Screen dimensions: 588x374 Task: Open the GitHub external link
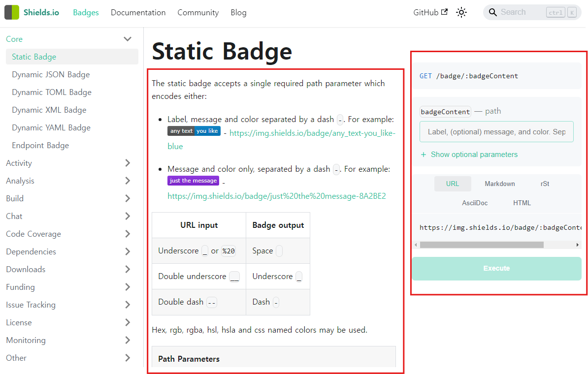pos(430,12)
